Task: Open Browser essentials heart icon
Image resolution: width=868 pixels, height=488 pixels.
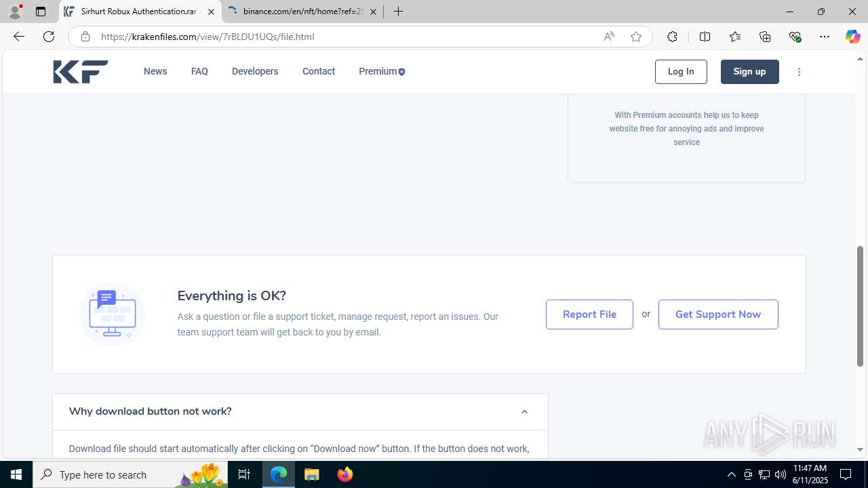Action: coord(795,37)
